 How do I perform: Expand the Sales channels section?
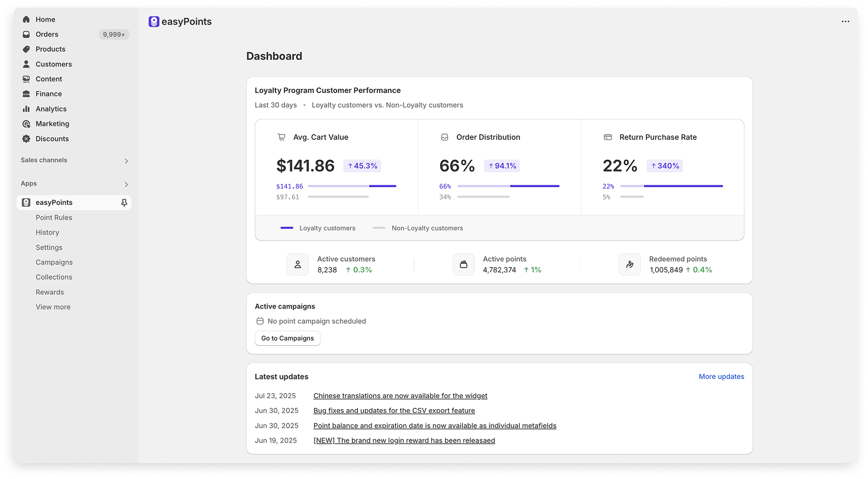[x=126, y=161]
